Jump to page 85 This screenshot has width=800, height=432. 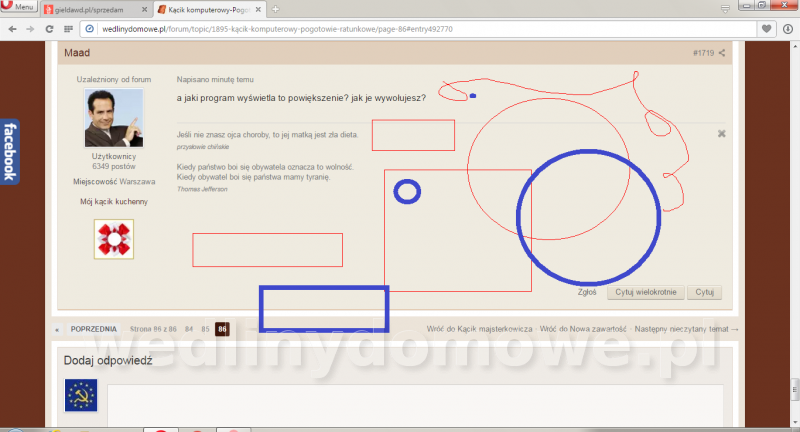(x=205, y=329)
